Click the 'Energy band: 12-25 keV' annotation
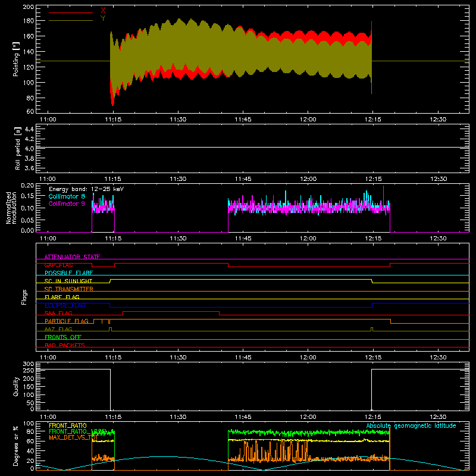476x476 pixels. (86, 189)
